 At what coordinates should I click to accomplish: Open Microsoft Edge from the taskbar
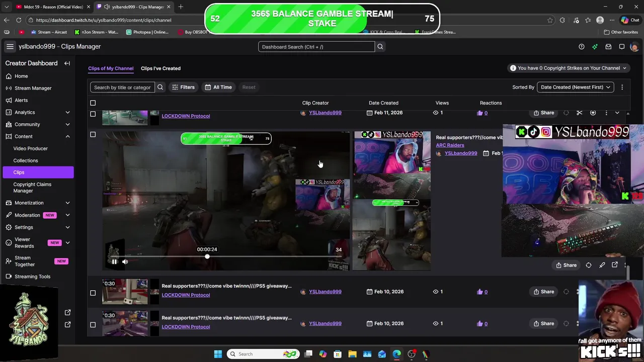[396, 354]
